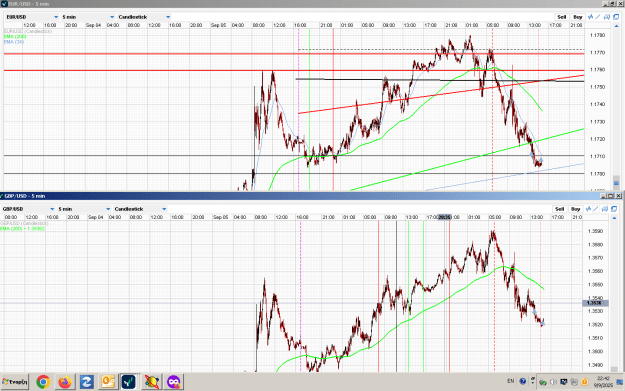Viewport: 625px width, 391px height.
Task: Click the EMA (200) legend label in GBP/USD chart
Action: [x=22, y=228]
